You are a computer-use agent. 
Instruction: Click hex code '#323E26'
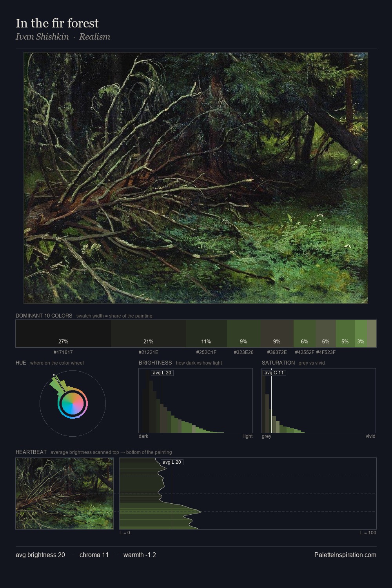click(243, 352)
